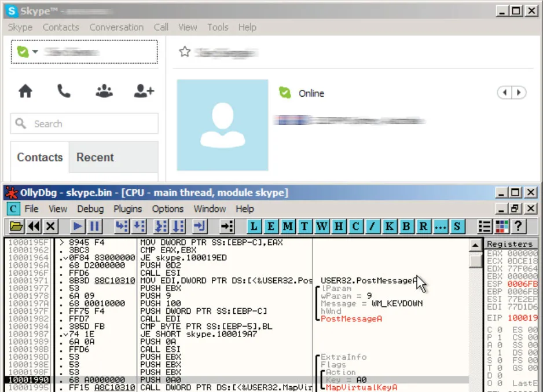The width and height of the screenshot is (543, 392).
Task: Select the JE skype.100019ED instruction
Action: [x=183, y=258]
